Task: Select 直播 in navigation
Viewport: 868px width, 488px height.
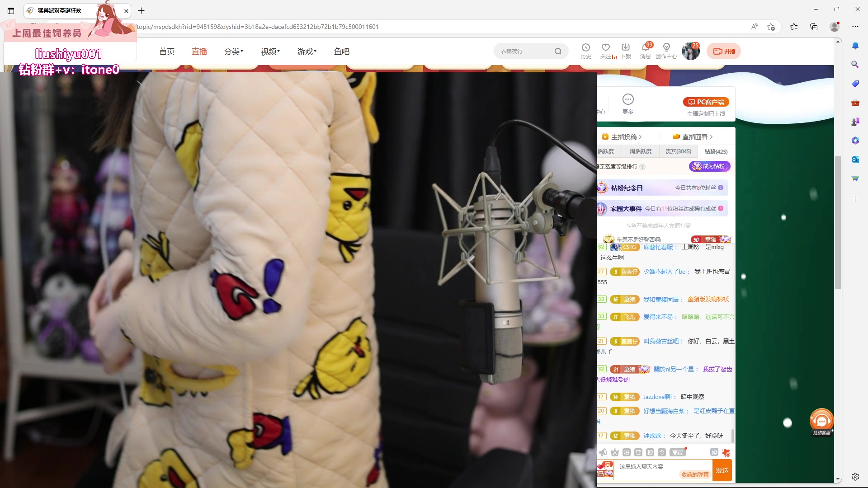Action: (199, 52)
